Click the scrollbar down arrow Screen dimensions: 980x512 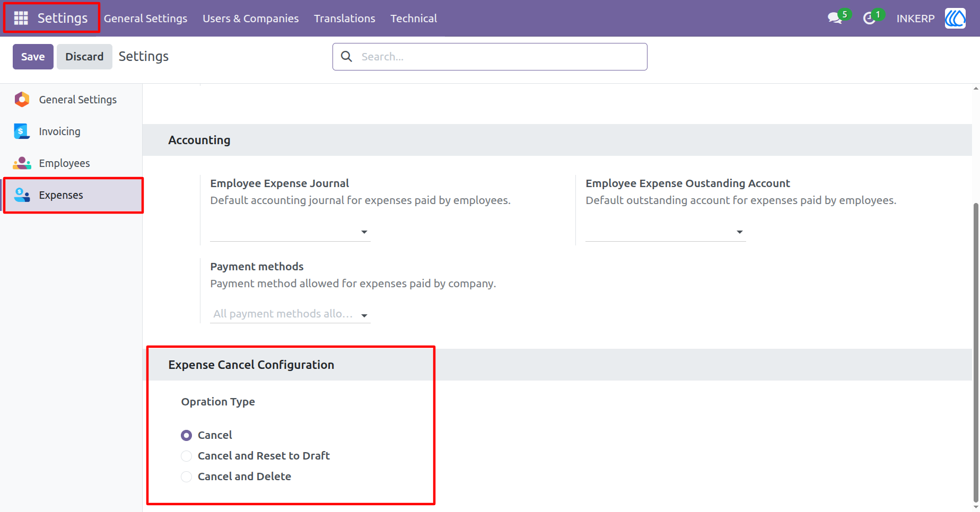point(976,507)
